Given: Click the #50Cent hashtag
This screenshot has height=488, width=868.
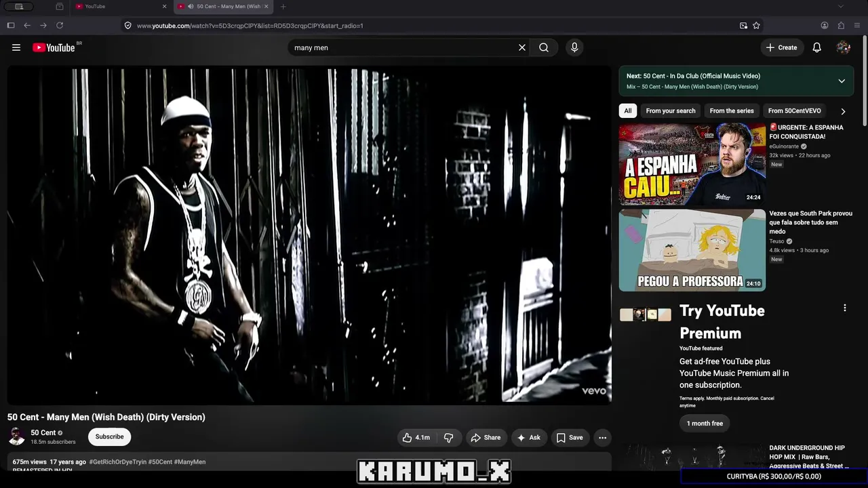Looking at the screenshot, I should click(160, 462).
